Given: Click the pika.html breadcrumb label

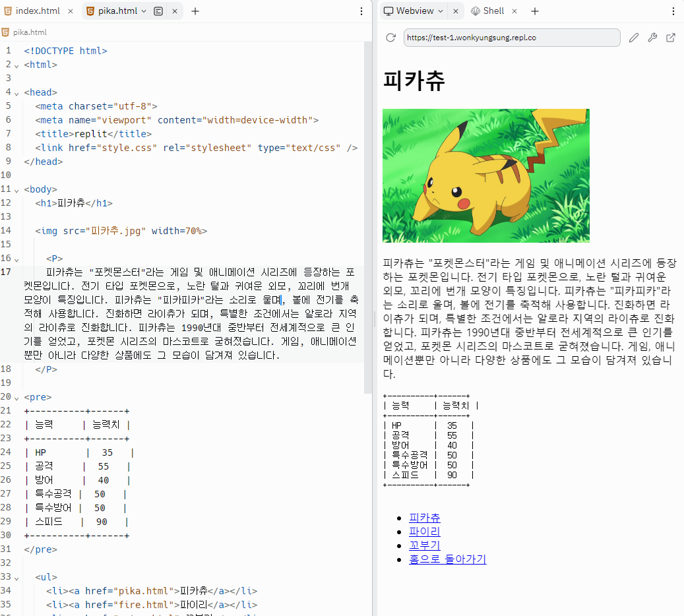Looking at the screenshot, I should pyautogui.click(x=30, y=32).
